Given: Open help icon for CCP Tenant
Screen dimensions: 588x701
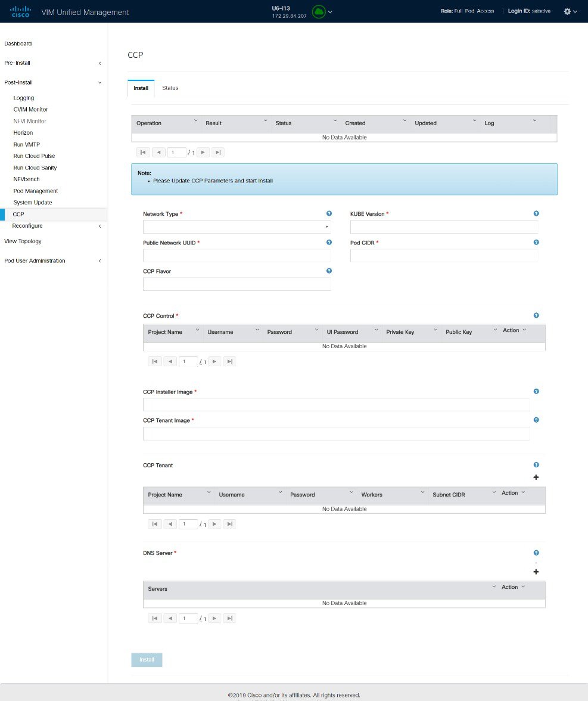Looking at the screenshot, I should pyautogui.click(x=536, y=465).
